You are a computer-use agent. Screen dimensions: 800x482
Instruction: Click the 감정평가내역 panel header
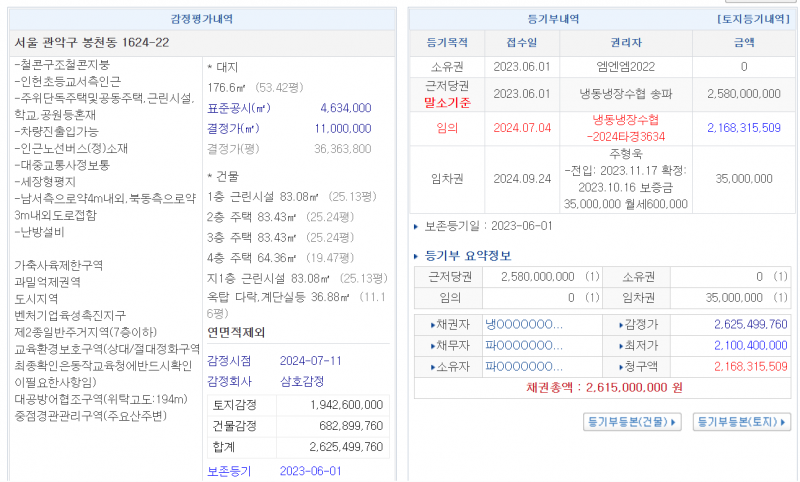tap(204, 18)
